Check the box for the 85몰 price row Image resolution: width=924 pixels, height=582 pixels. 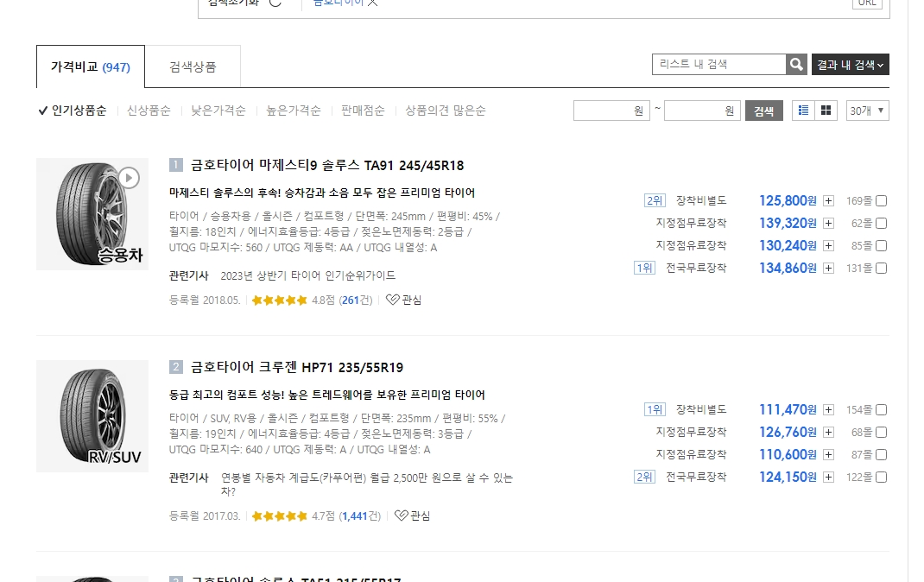pyautogui.click(x=881, y=245)
